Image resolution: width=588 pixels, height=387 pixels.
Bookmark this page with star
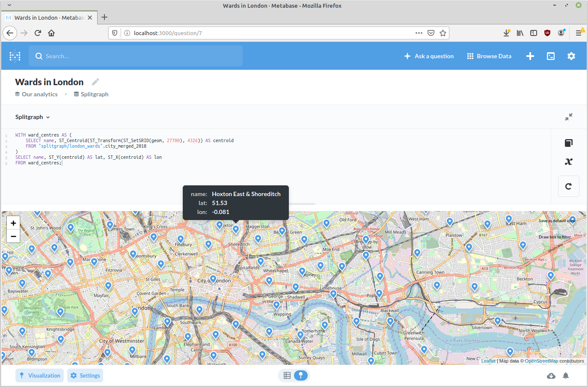[443, 33]
